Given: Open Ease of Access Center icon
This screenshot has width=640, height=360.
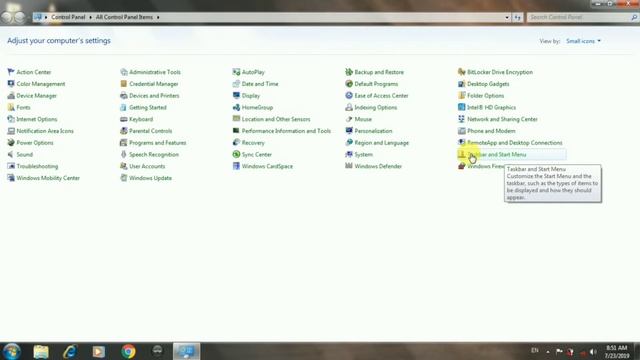Looking at the screenshot, I should pos(349,96).
